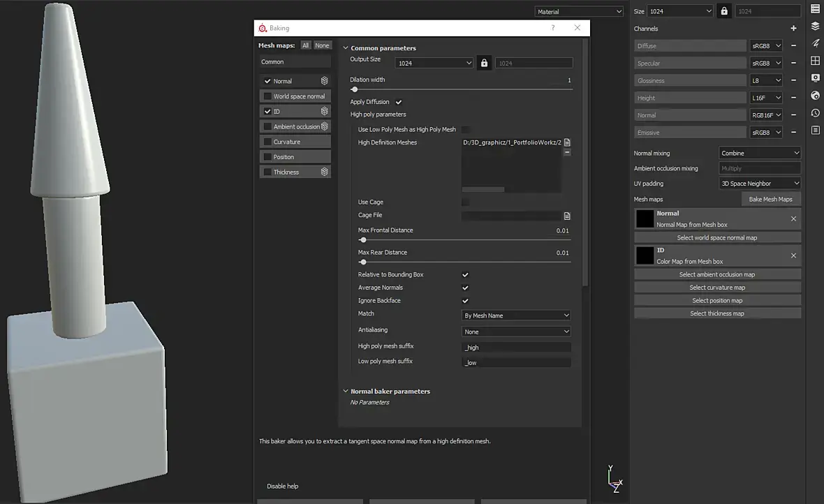Open the Normal mixing Combine dropdown
This screenshot has width=824, height=504.
pos(759,153)
